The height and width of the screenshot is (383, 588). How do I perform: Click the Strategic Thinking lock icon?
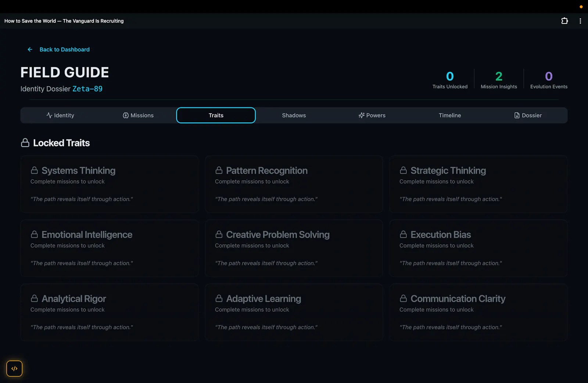(403, 170)
